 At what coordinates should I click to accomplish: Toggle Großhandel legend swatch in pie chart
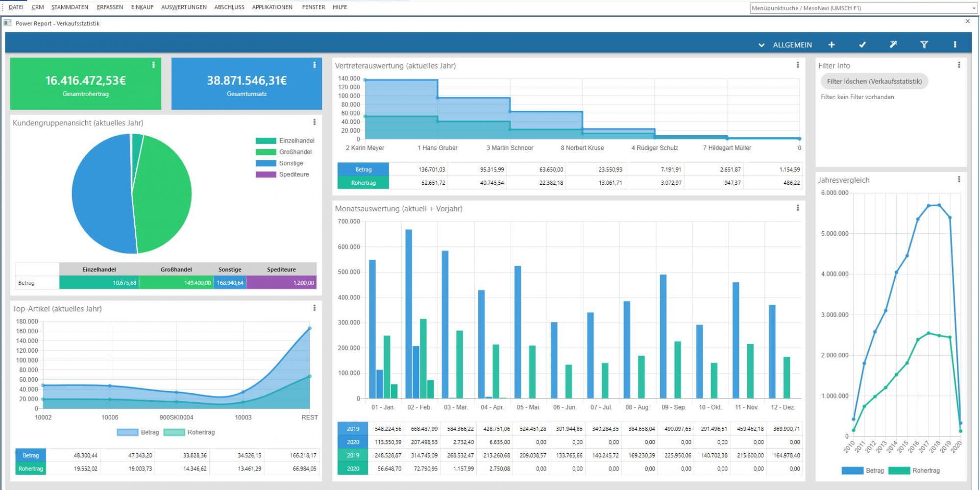[266, 152]
